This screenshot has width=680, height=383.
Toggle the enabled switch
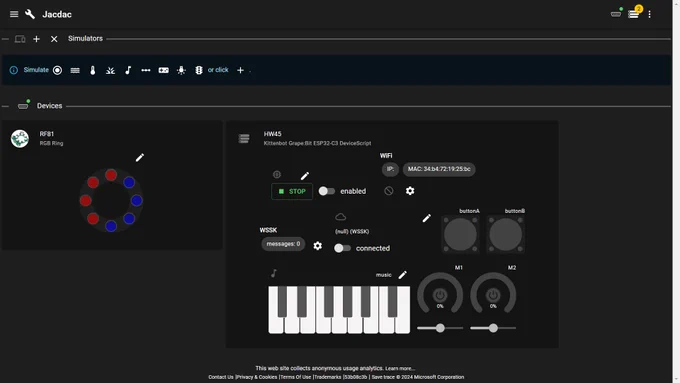pyautogui.click(x=327, y=191)
